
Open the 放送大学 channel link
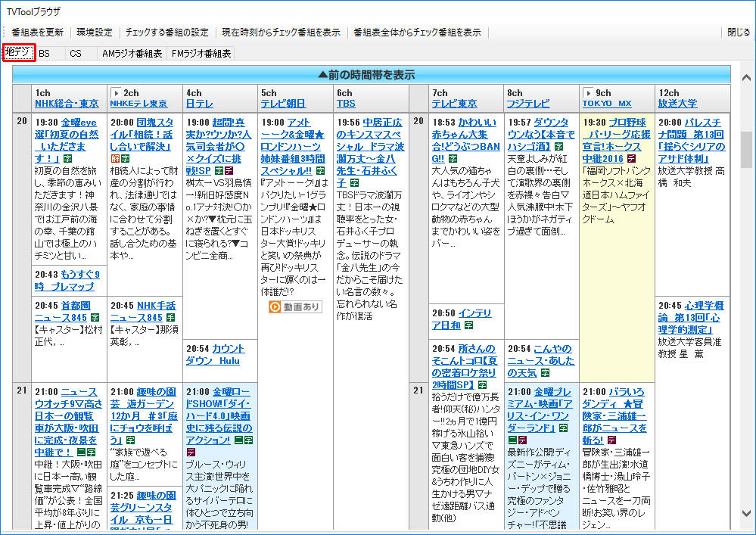pyautogui.click(x=677, y=104)
